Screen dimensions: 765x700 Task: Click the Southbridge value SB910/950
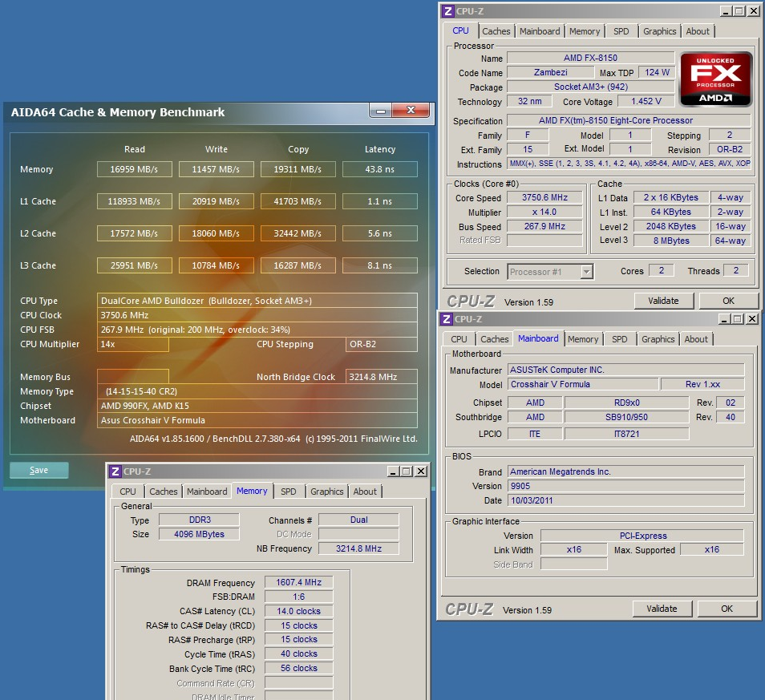[x=626, y=417]
